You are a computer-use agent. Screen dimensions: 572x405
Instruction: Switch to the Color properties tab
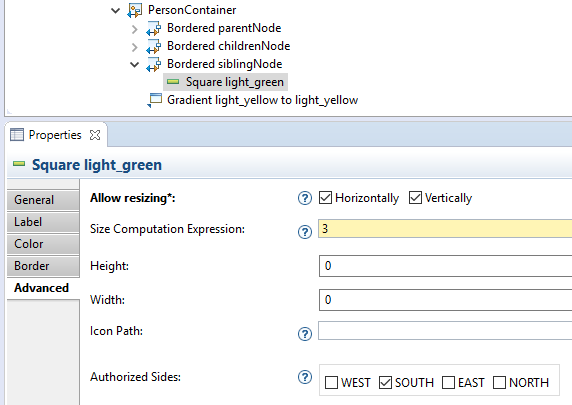coord(43,244)
